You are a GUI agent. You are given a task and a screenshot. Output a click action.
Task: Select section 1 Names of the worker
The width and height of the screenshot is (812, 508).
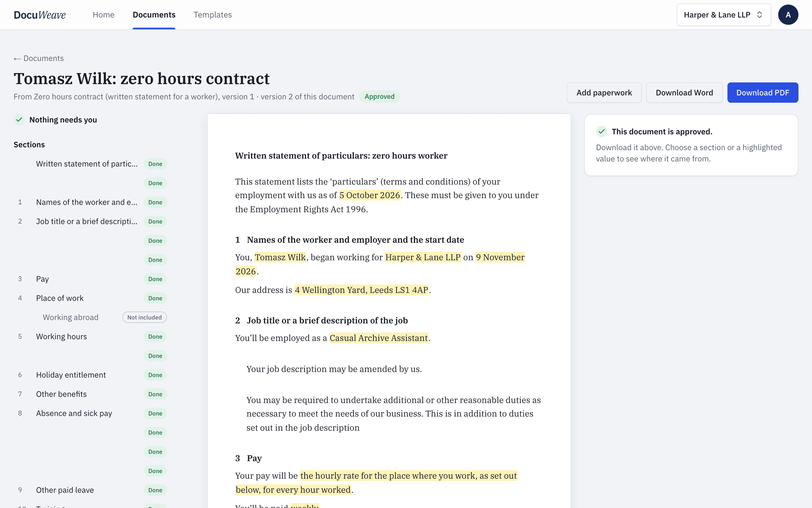click(90, 202)
